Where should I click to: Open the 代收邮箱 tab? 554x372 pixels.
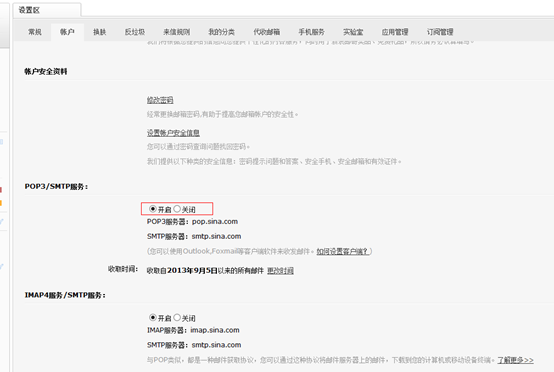coord(267,32)
